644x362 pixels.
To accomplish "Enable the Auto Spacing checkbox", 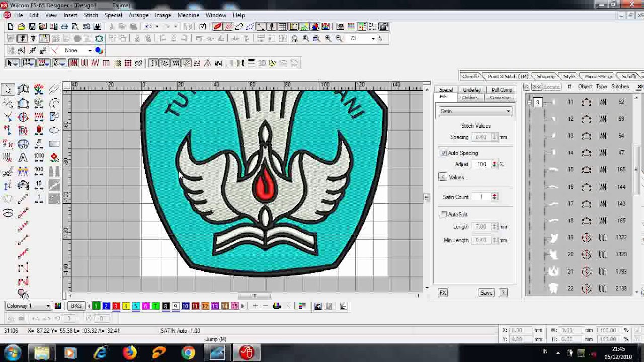I will 443,153.
